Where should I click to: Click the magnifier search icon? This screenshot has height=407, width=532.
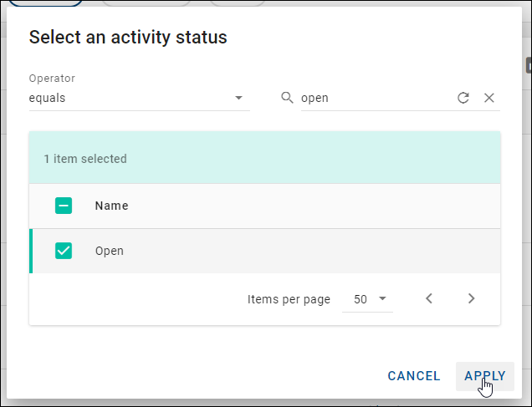click(287, 98)
